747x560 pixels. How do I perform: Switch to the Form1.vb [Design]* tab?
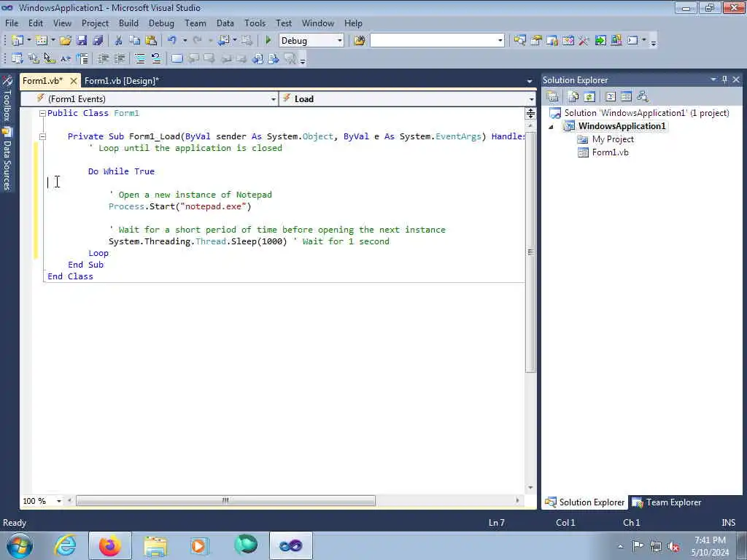click(x=122, y=81)
